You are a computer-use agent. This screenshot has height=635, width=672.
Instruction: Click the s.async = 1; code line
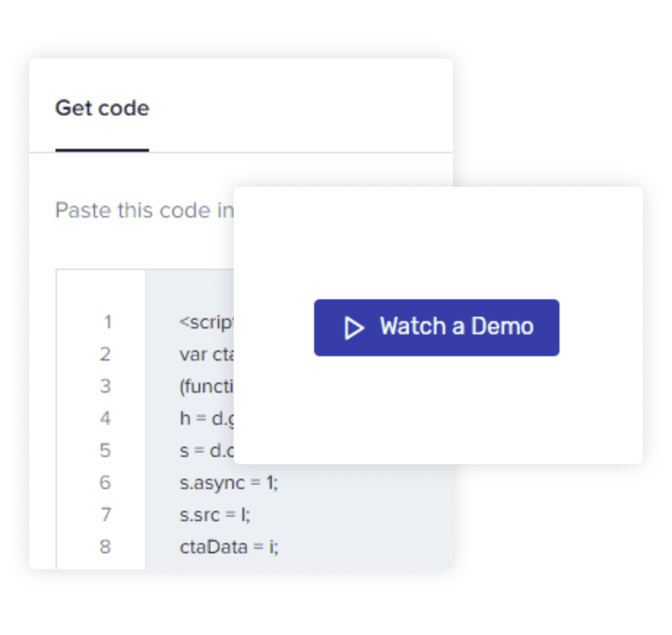tap(229, 483)
